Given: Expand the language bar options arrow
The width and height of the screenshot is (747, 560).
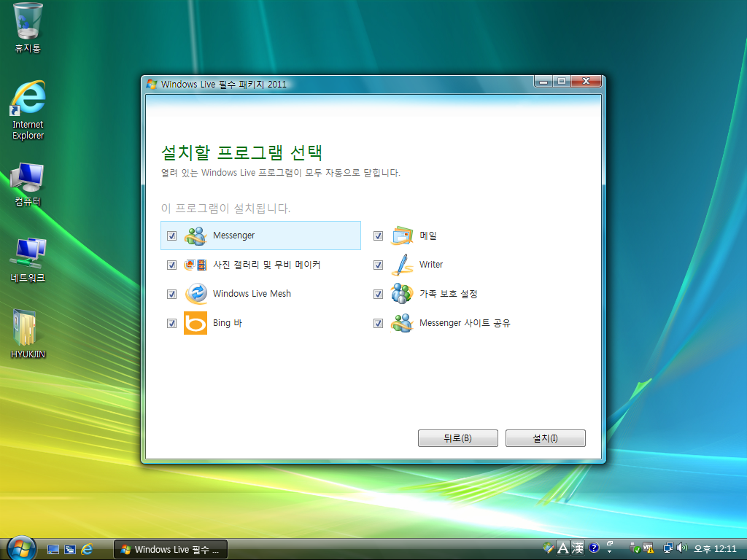Looking at the screenshot, I should pyautogui.click(x=609, y=552).
